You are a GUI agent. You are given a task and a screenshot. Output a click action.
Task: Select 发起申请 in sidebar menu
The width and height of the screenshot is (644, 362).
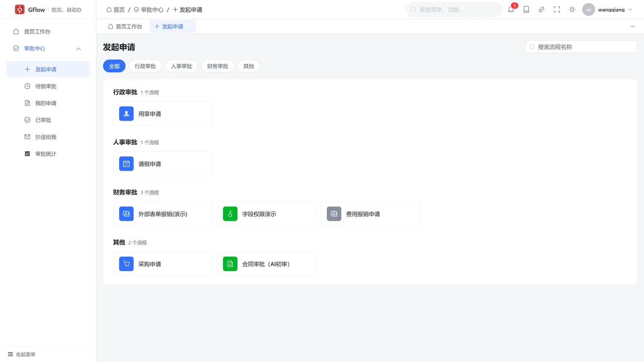(x=48, y=69)
